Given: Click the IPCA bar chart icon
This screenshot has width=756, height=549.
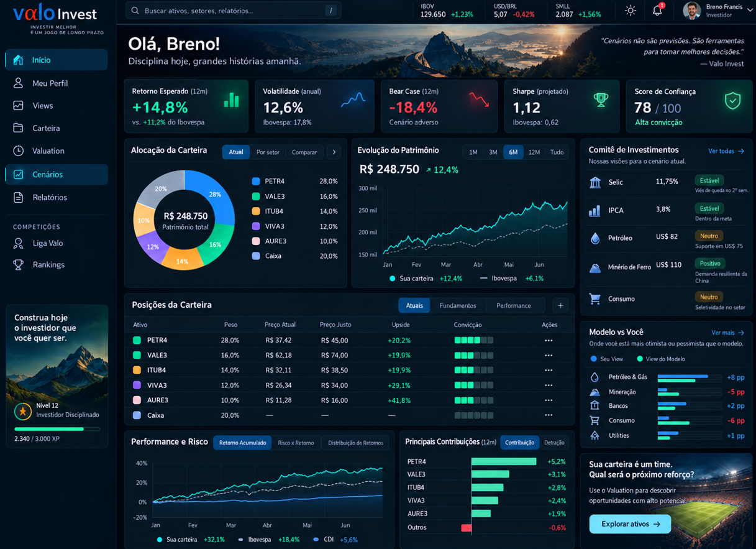Looking at the screenshot, I should pos(594,210).
